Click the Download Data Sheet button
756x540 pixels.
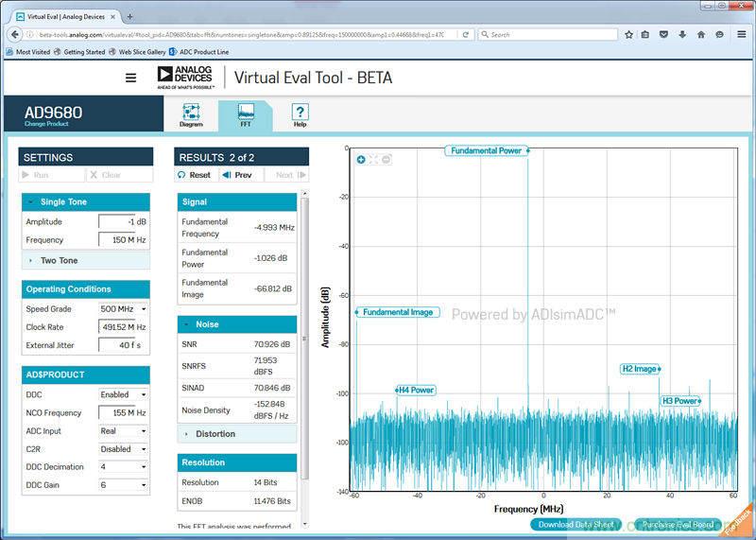point(576,524)
